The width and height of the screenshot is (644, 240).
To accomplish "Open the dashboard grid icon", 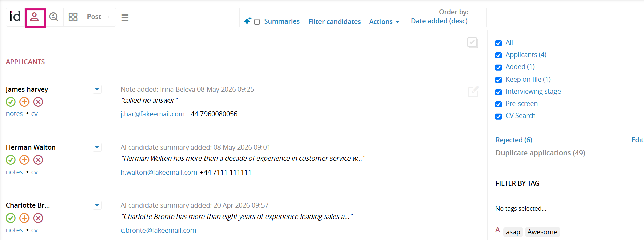I will [x=73, y=17].
